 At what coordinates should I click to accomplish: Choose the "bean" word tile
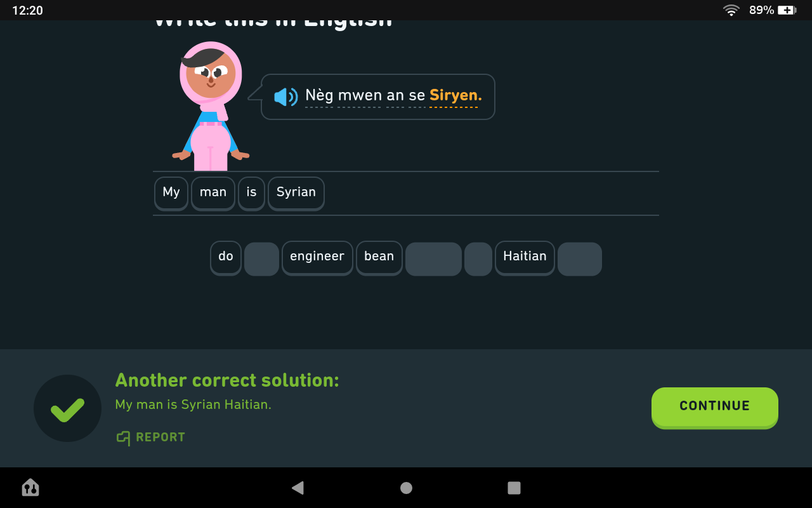point(379,258)
